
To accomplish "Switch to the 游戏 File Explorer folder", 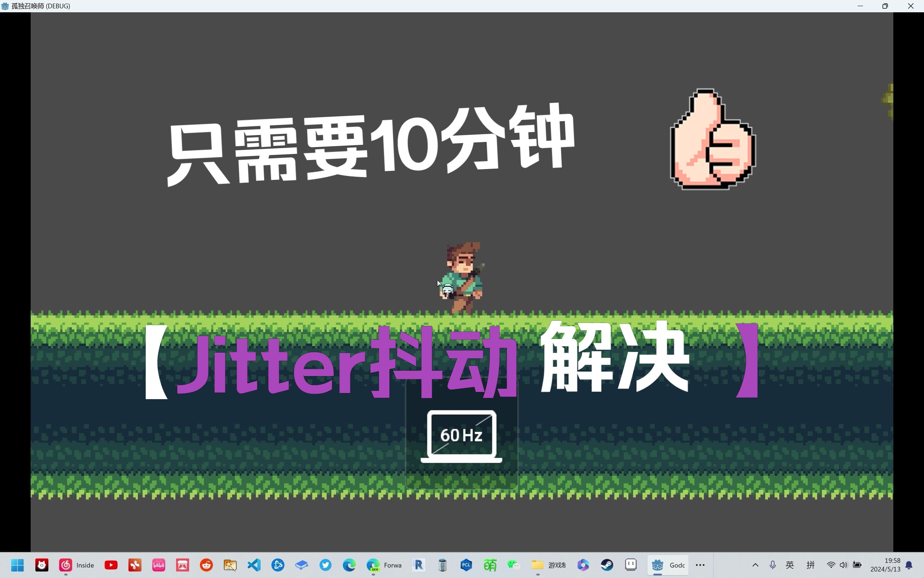I will (549, 565).
